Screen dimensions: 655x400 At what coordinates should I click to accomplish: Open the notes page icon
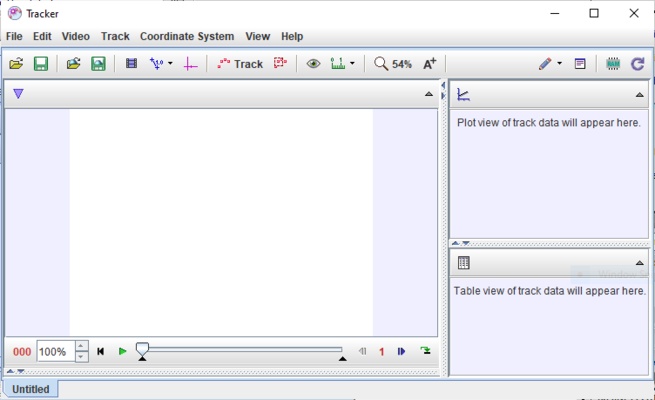580,63
